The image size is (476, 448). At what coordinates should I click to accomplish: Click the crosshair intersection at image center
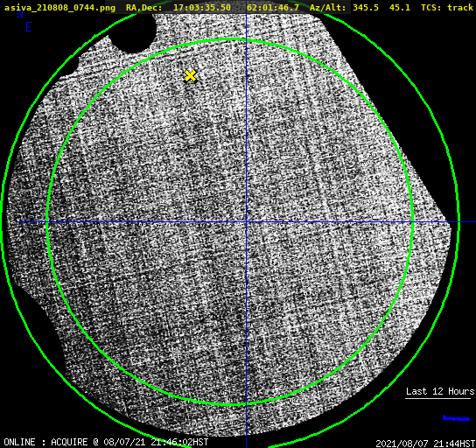246,222
